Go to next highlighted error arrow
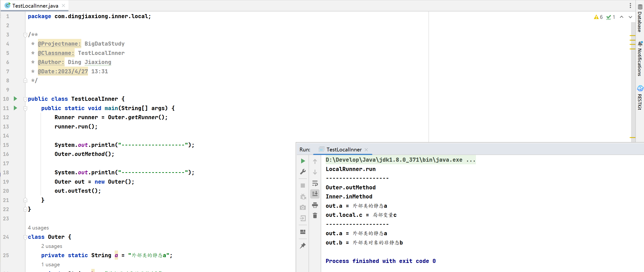This screenshot has height=272, width=644. click(x=630, y=17)
